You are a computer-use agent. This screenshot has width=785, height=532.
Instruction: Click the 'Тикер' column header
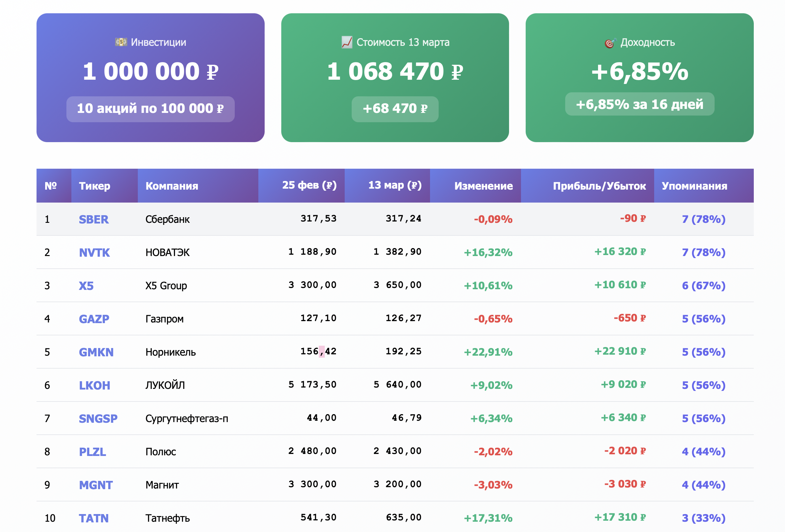point(95,186)
